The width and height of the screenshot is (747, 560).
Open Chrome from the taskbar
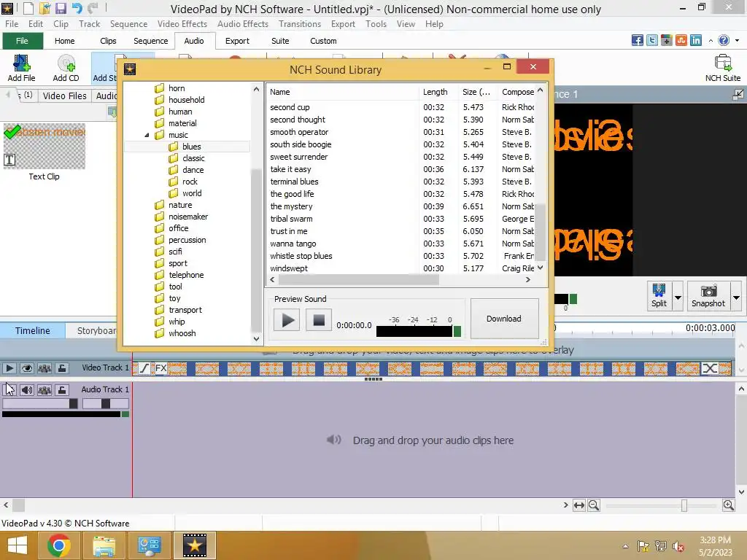[59, 545]
